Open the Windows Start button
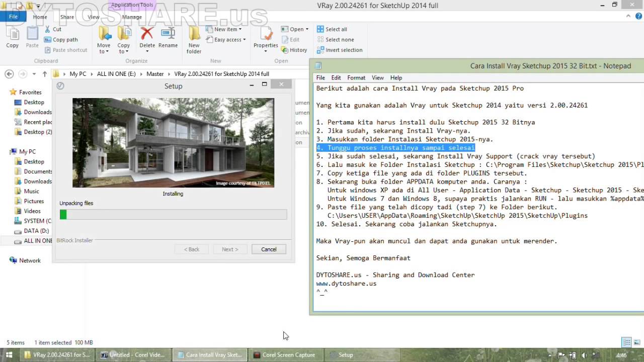Image resolution: width=644 pixels, height=362 pixels. 9,354
